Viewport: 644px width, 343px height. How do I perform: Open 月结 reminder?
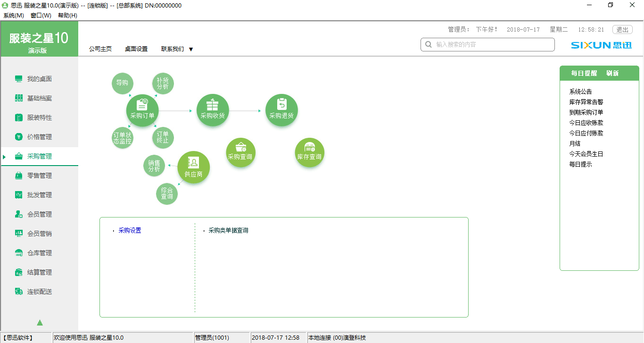pyautogui.click(x=575, y=143)
